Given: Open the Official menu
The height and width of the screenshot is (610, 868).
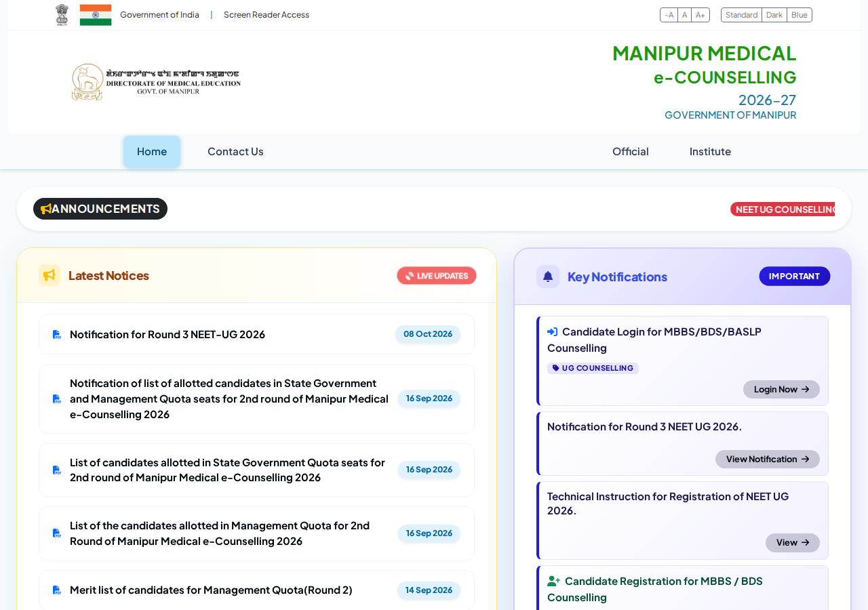Looking at the screenshot, I should click(631, 151).
